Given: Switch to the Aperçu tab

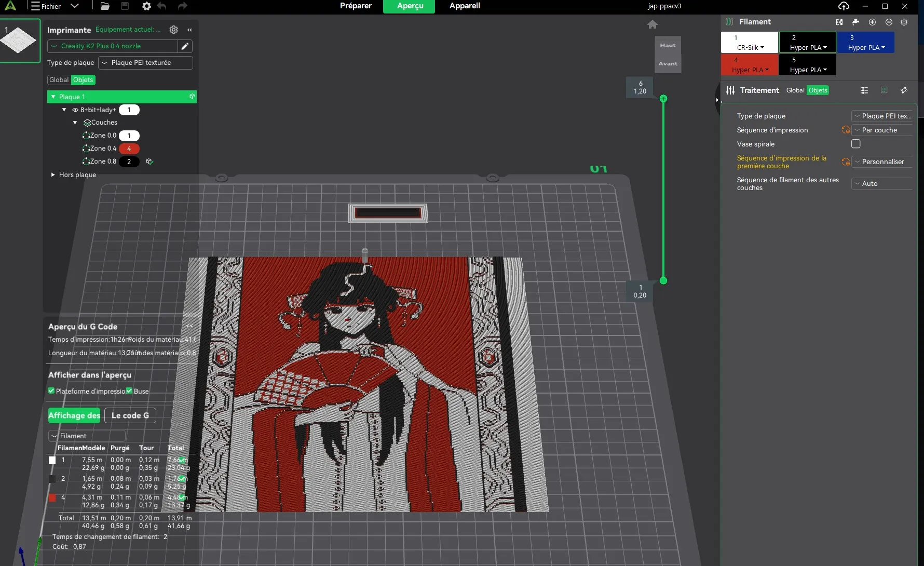Looking at the screenshot, I should pos(410,6).
